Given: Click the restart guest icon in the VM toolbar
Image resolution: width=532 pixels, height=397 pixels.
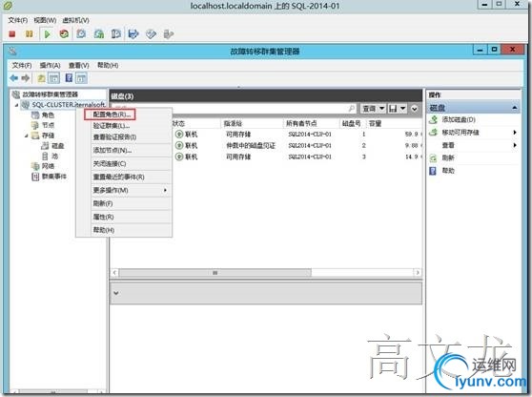Looking at the screenshot, I should tap(64, 34).
